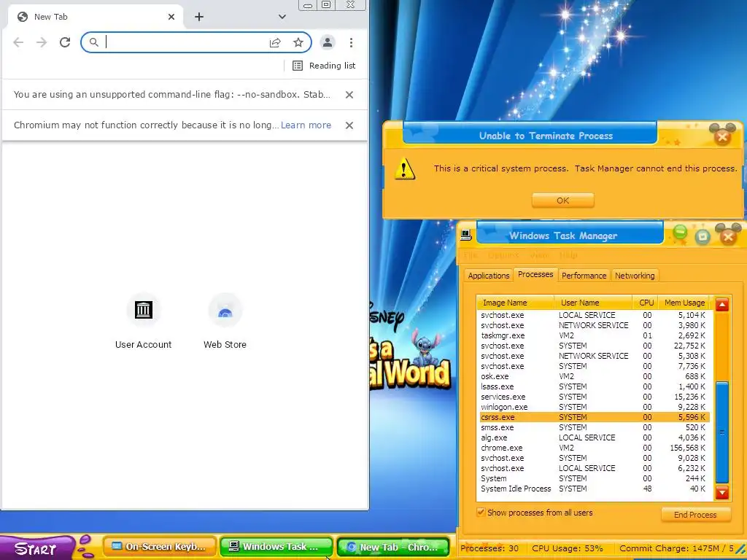Viewport: 747px width, 560px height.
Task: Open the Web Store shortcut
Action: (x=225, y=322)
